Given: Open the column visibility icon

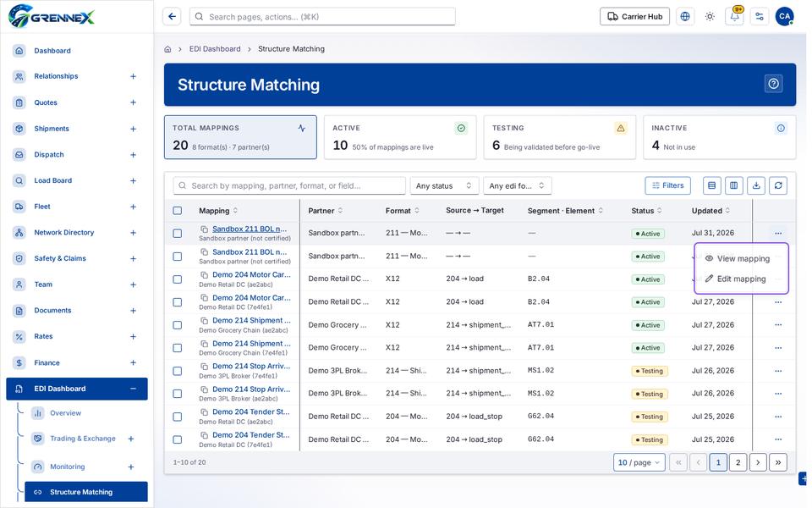Looking at the screenshot, I should (734, 185).
